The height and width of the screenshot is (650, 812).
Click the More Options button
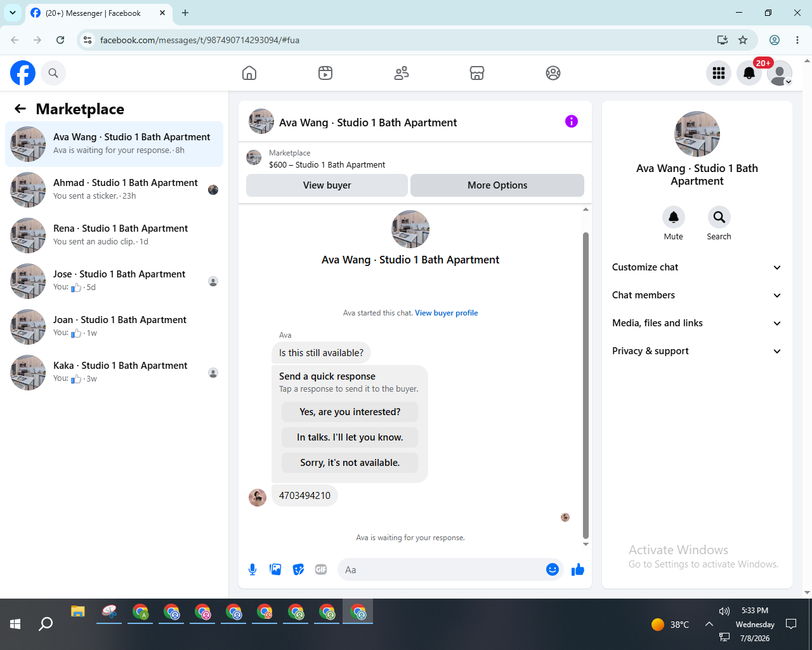pos(497,185)
